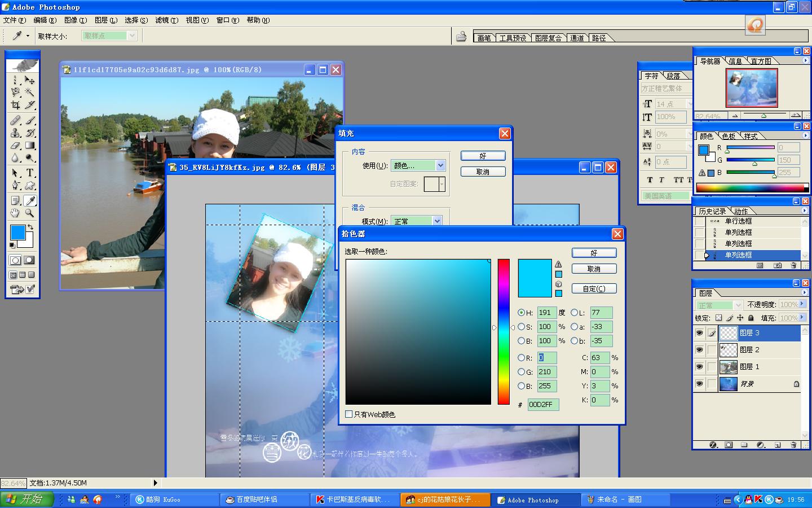The image size is (812, 508).
Task: Click add layer mask icon in Layers panel
Action: (729, 445)
